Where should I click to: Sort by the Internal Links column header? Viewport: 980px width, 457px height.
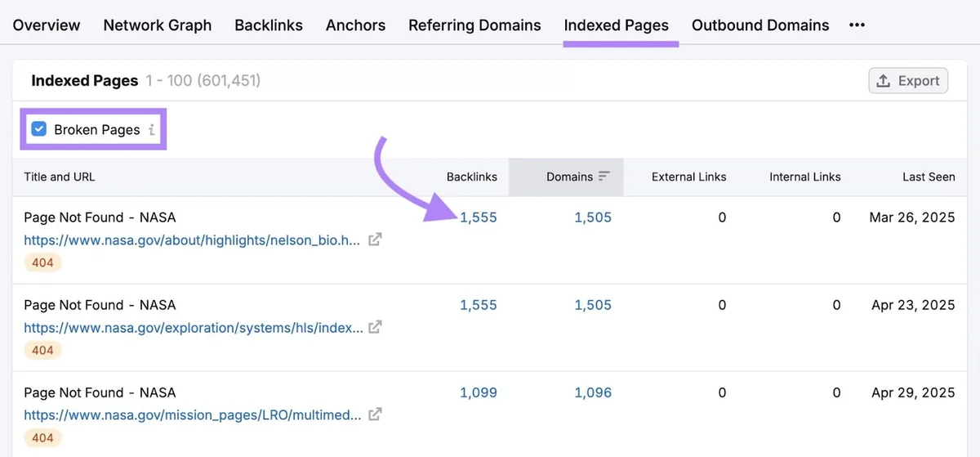tap(805, 177)
